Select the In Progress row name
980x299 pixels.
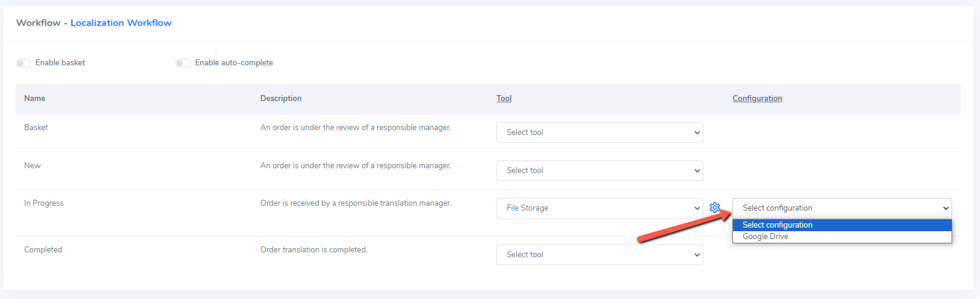click(44, 203)
